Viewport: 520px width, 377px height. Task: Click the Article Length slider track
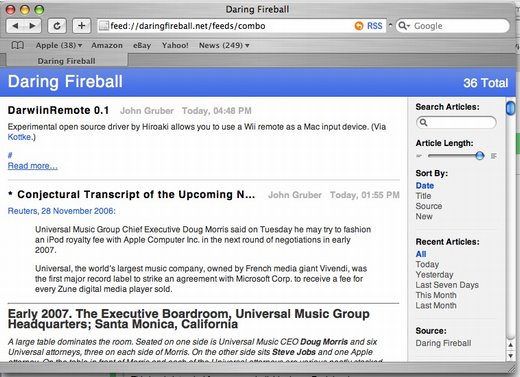click(x=456, y=156)
